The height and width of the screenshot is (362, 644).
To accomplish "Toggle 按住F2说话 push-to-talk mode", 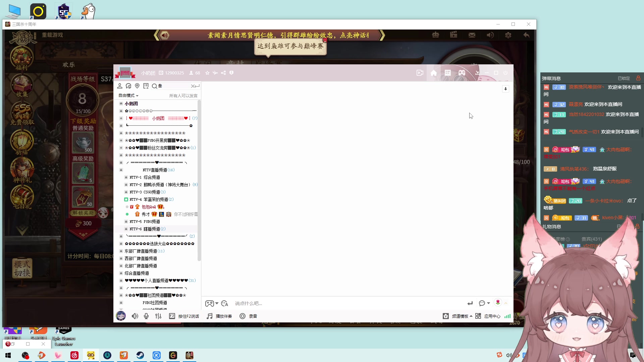I will tap(184, 316).
